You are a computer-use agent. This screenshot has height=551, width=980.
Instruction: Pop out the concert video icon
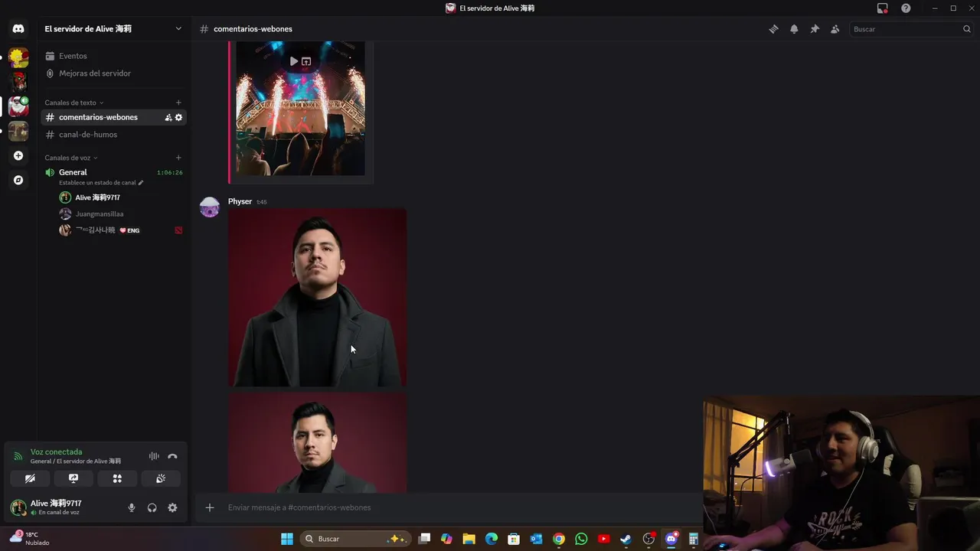(306, 61)
